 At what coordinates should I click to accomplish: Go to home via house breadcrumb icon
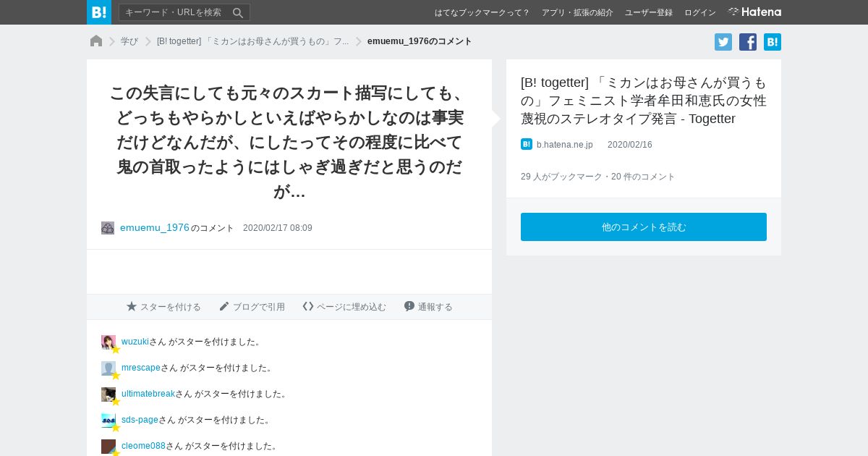pos(96,41)
